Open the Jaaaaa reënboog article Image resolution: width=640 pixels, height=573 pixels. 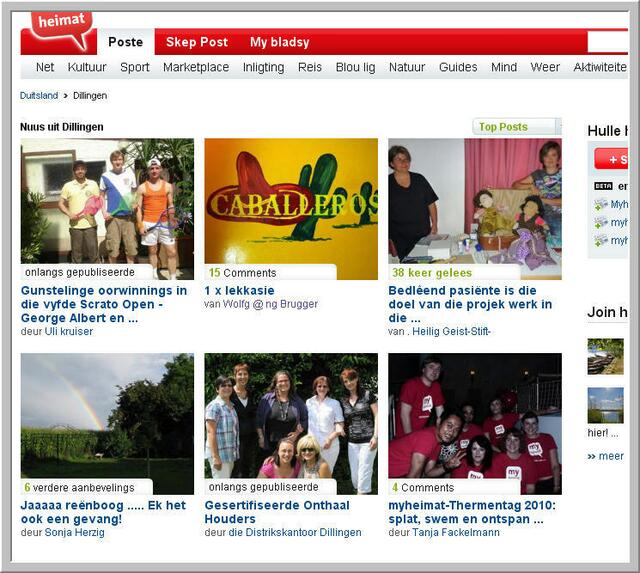coord(103,512)
